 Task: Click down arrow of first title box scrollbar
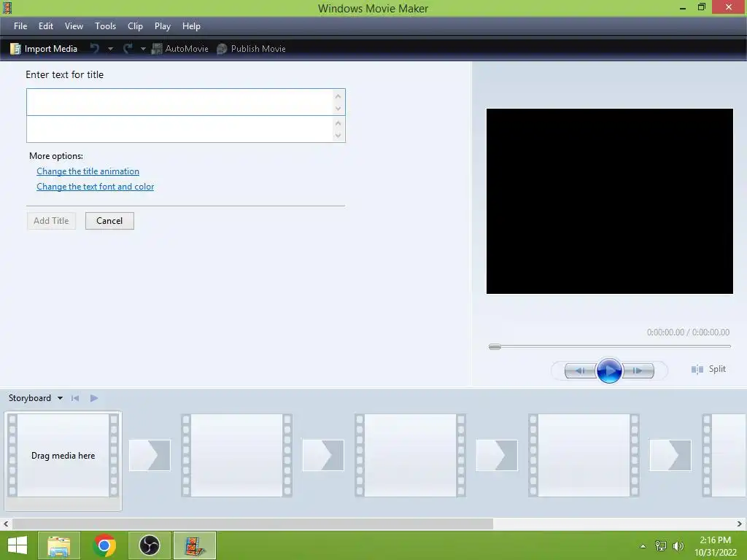[338, 109]
